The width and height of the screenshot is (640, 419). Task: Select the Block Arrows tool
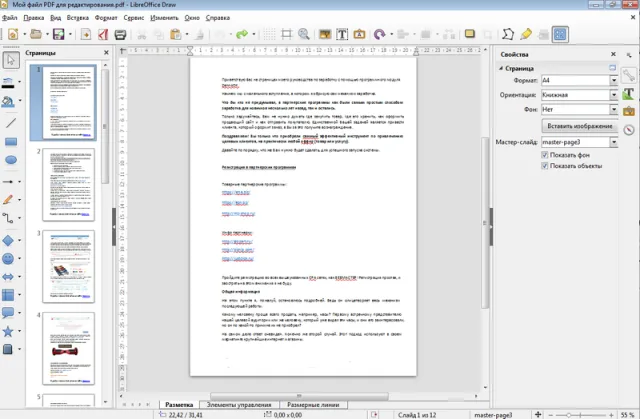point(8,277)
